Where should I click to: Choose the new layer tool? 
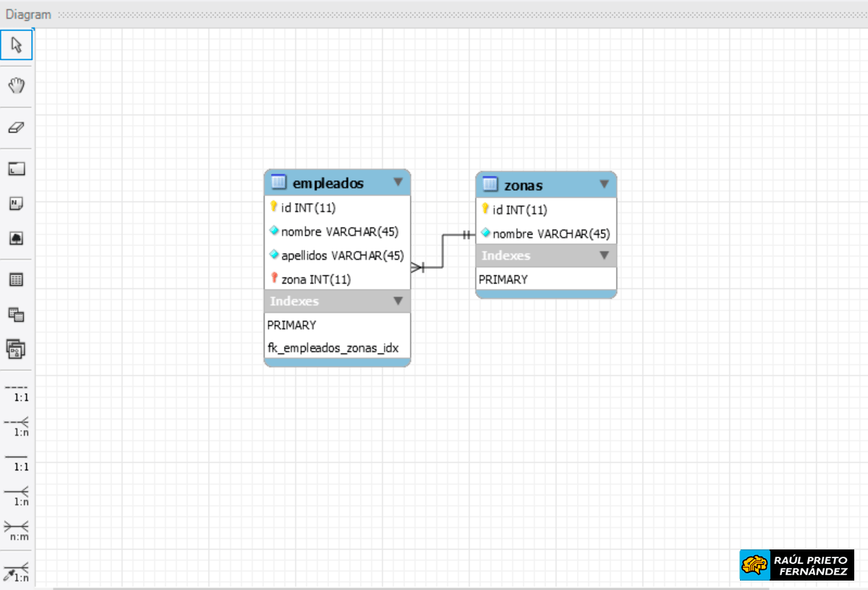[17, 169]
